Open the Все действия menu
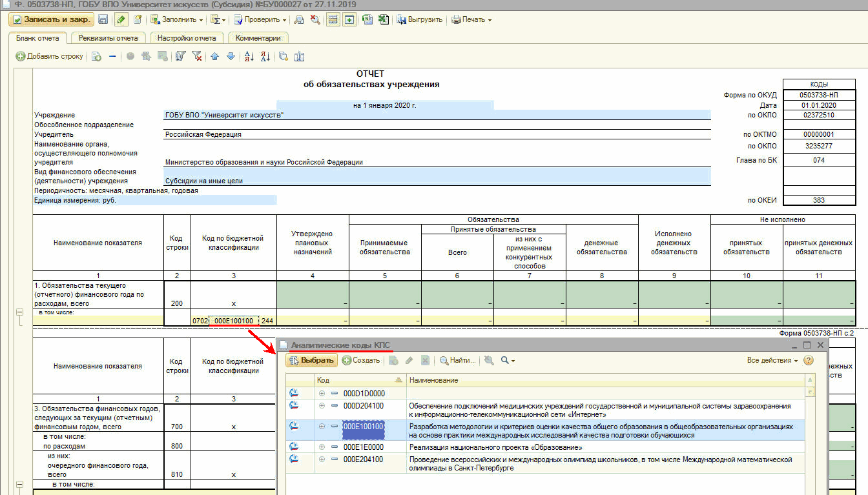 (772, 360)
